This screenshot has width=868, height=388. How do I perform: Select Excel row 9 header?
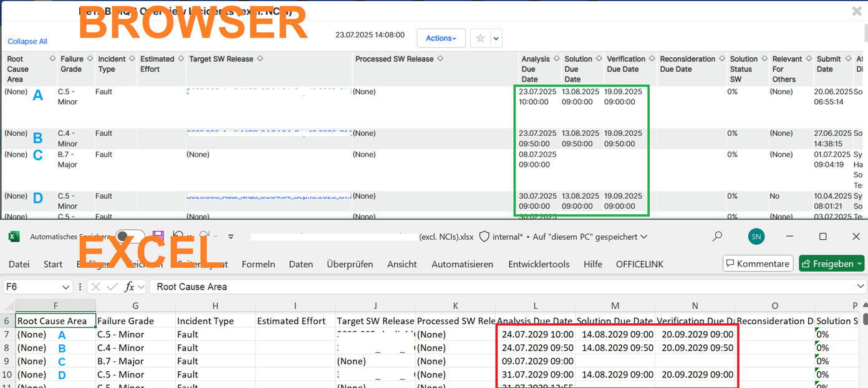pos(7,361)
